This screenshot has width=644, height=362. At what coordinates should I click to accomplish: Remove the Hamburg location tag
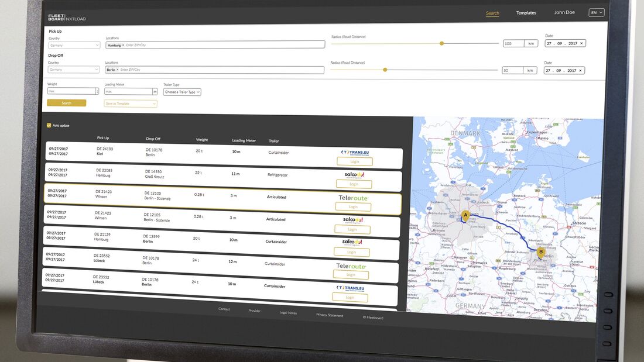point(123,45)
